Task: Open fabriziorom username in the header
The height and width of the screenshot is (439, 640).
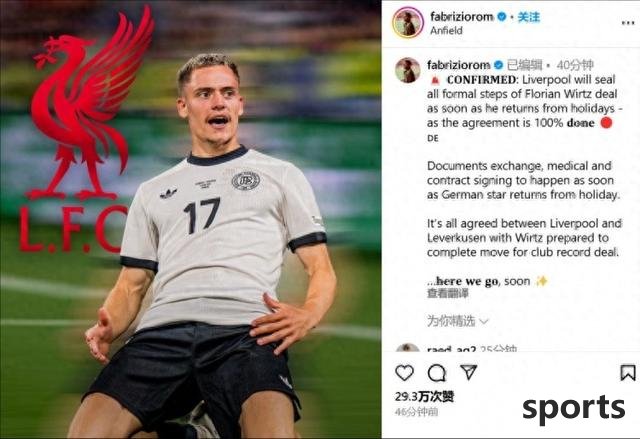Action: pos(462,17)
